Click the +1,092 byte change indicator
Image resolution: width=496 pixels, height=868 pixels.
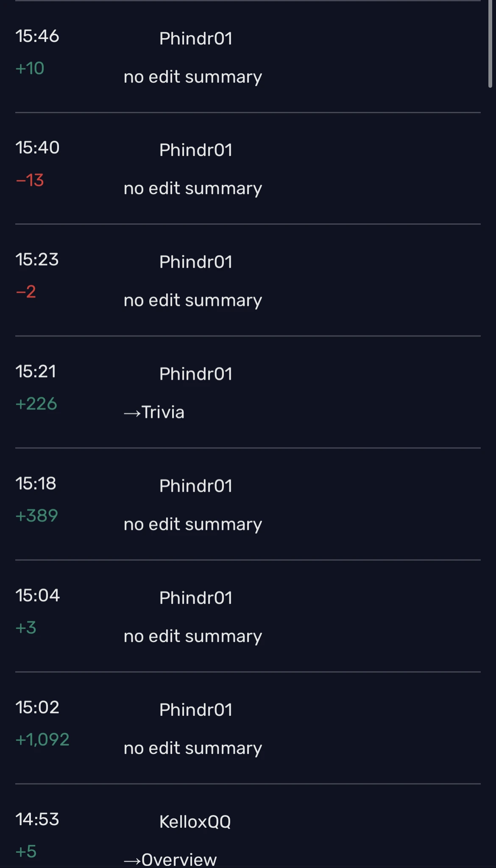click(x=42, y=740)
